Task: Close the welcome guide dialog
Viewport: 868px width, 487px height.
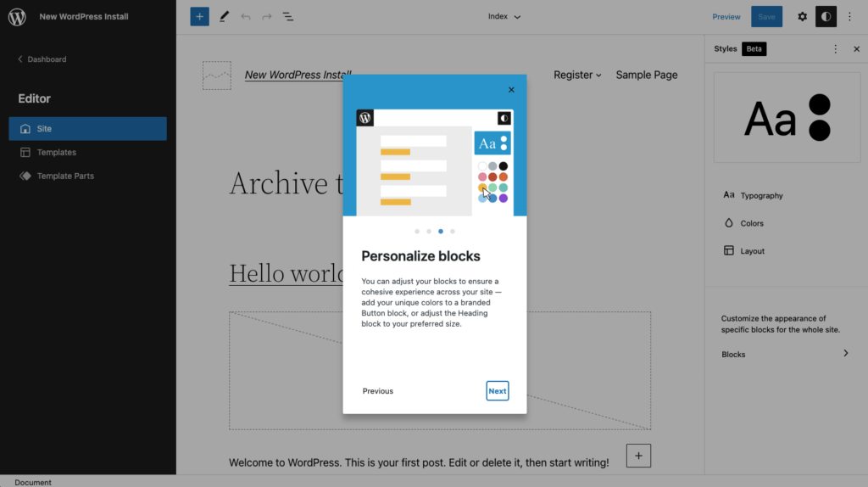Action: pos(511,90)
